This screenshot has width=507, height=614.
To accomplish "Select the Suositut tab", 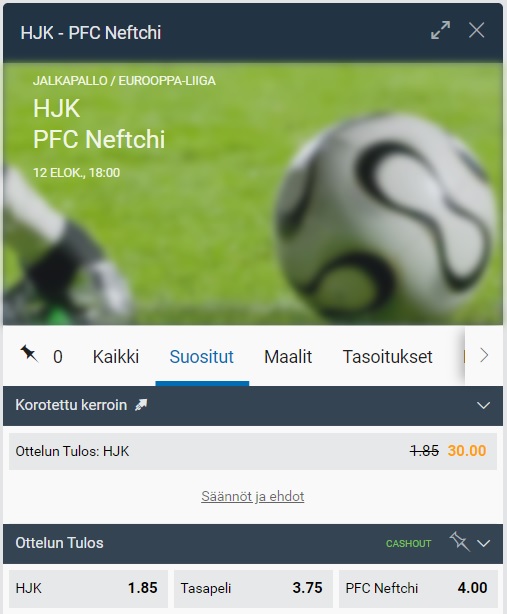I will [202, 356].
